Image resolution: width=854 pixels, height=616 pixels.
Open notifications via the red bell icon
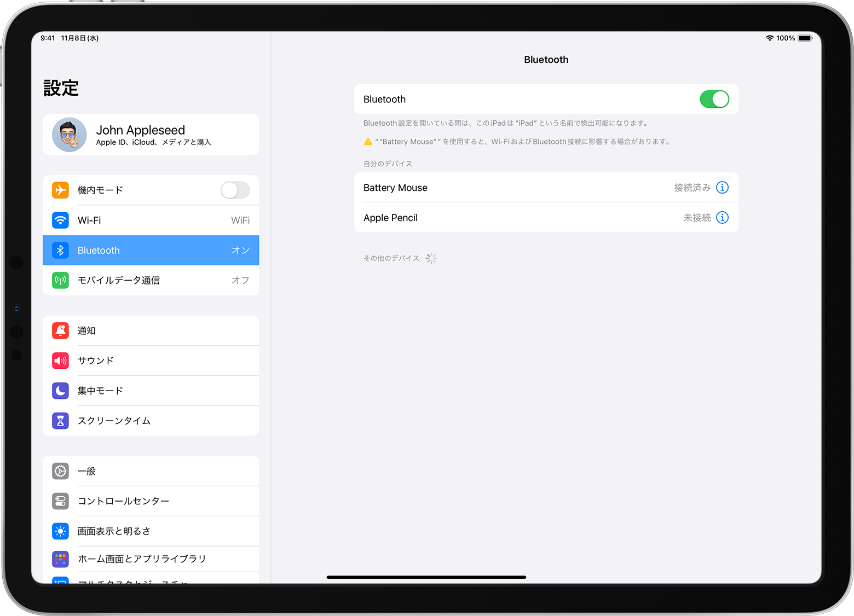point(60,330)
